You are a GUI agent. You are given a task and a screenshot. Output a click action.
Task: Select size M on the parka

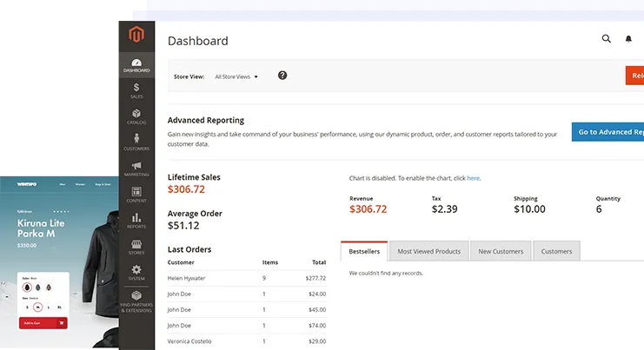pyautogui.click(x=38, y=307)
